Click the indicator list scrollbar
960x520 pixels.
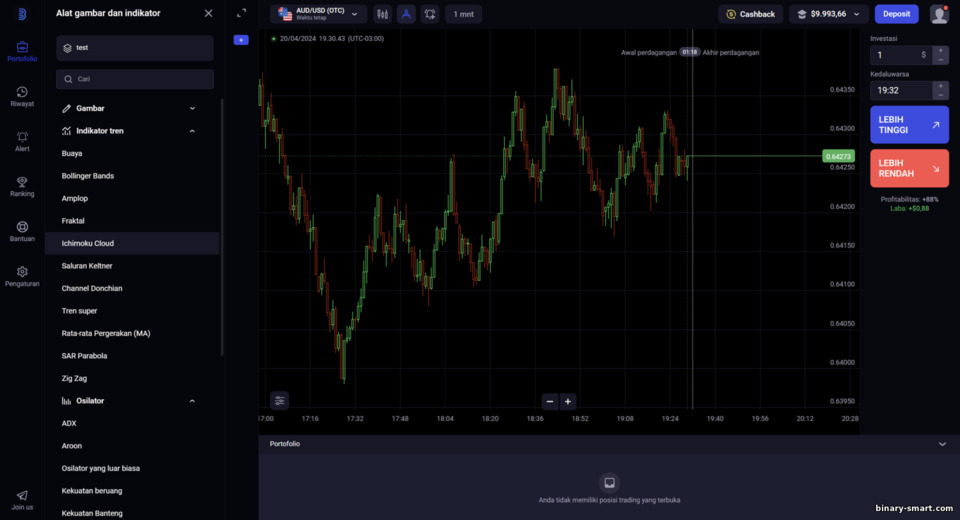click(222, 227)
